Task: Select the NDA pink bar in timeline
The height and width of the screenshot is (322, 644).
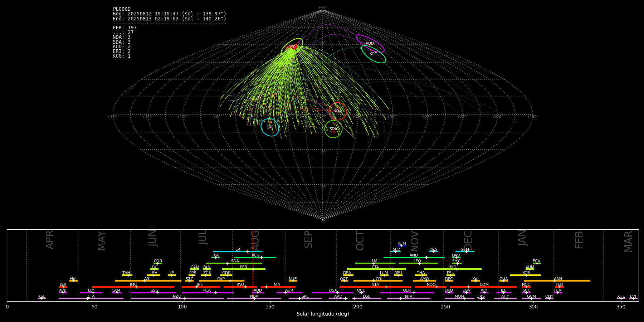Action: pyautogui.click(x=254, y=298)
